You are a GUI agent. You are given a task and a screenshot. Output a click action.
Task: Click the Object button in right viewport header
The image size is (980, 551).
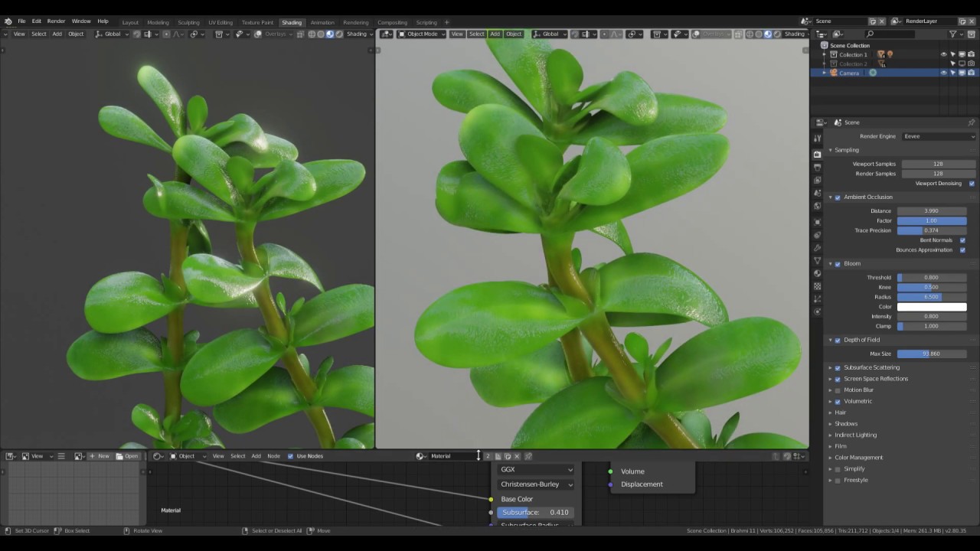click(514, 34)
